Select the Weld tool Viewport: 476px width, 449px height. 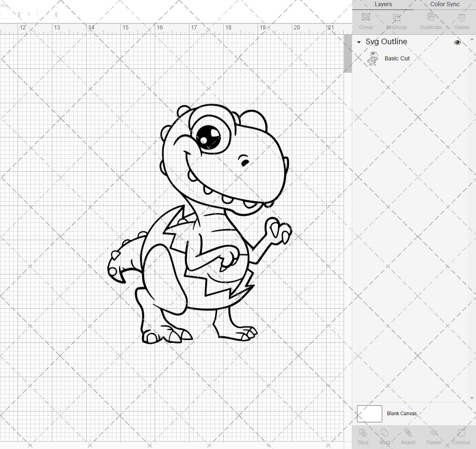385,436
